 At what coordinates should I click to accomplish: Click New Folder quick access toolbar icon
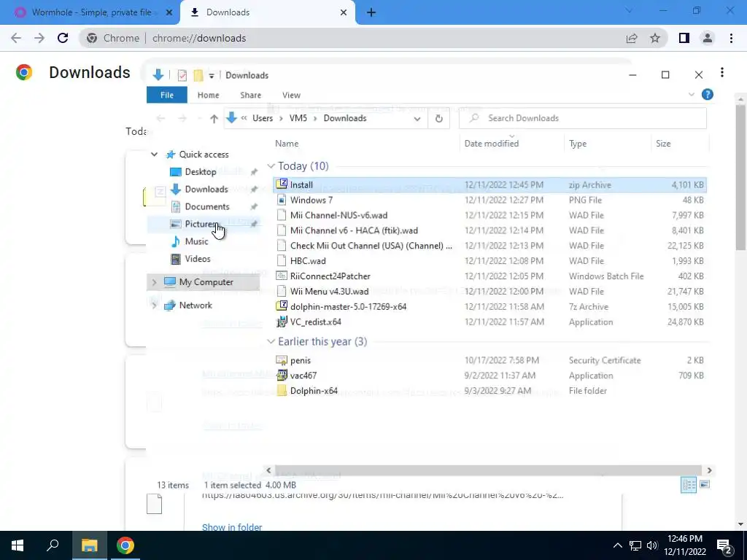pos(198,75)
